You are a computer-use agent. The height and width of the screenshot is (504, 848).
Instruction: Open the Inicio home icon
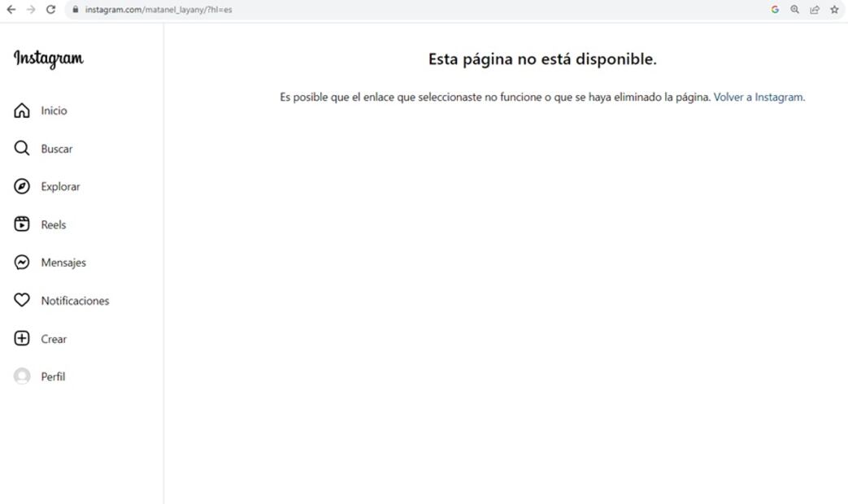point(21,110)
